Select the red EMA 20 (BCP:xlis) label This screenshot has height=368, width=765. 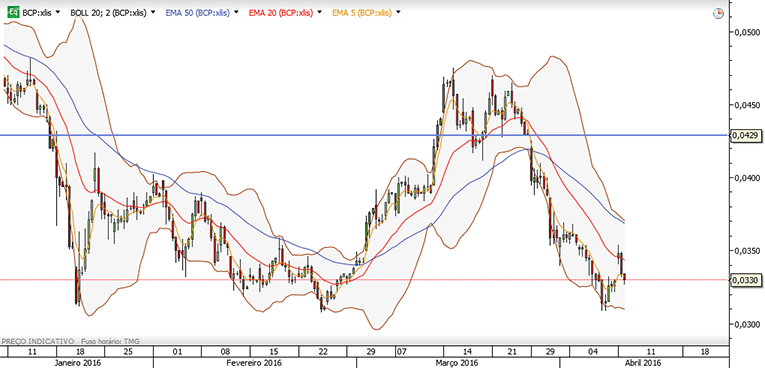pyautogui.click(x=281, y=13)
